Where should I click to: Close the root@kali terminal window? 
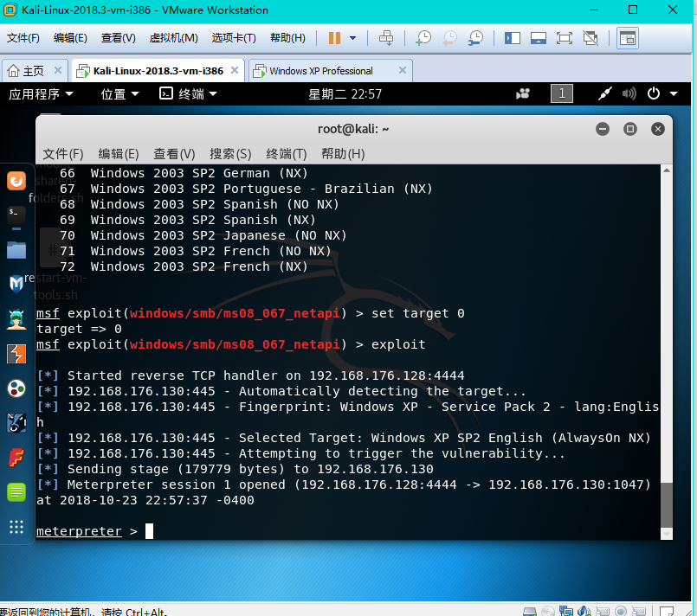pos(657,129)
